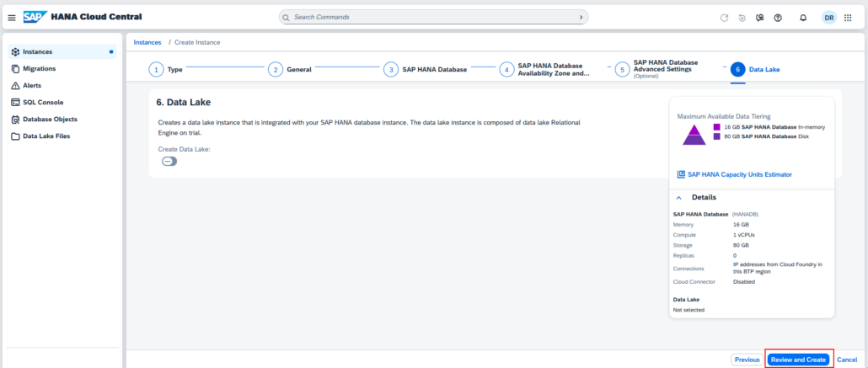The height and width of the screenshot is (368, 868).
Task: Open the feedback chat icon
Action: (760, 18)
